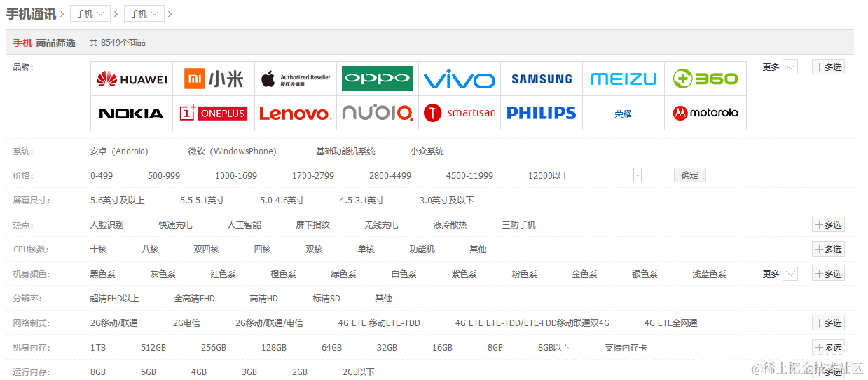Enable 多选 for the 机身内存 row

828,348
